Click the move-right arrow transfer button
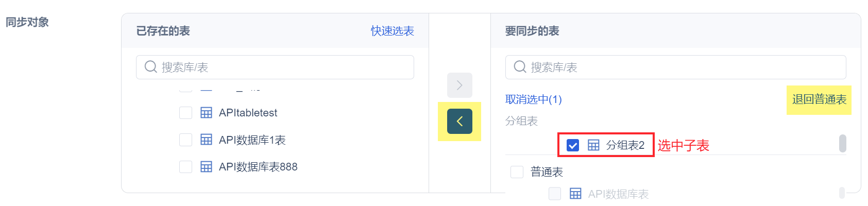868x206 pixels. click(x=459, y=85)
